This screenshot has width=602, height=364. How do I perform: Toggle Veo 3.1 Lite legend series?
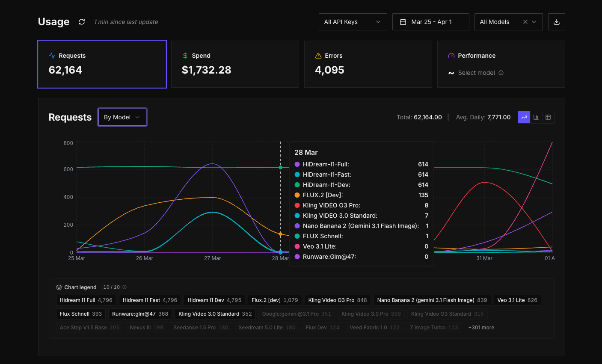click(517, 300)
